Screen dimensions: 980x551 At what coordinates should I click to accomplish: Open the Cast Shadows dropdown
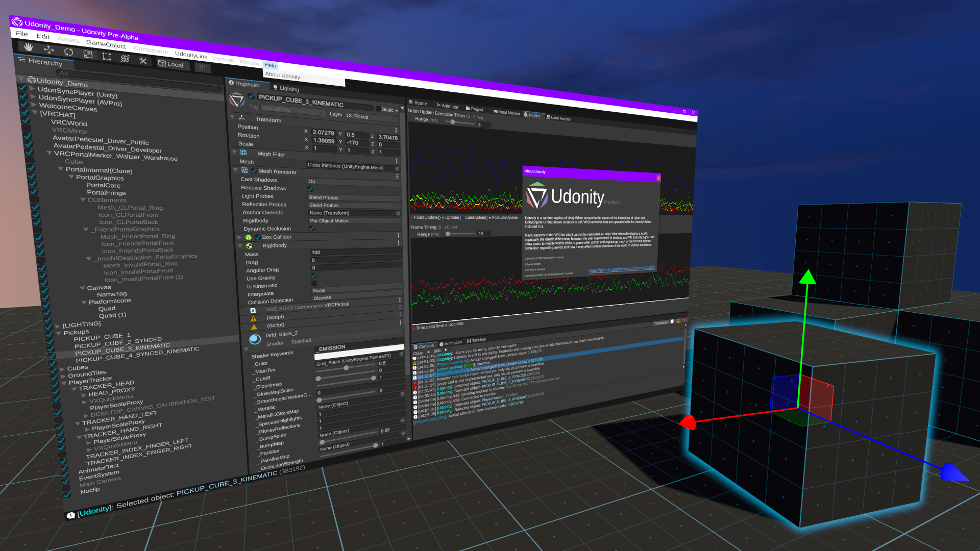(x=353, y=182)
